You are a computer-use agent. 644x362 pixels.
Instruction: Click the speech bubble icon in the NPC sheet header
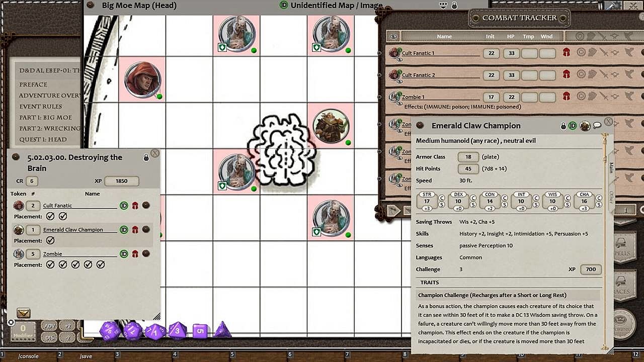597,126
